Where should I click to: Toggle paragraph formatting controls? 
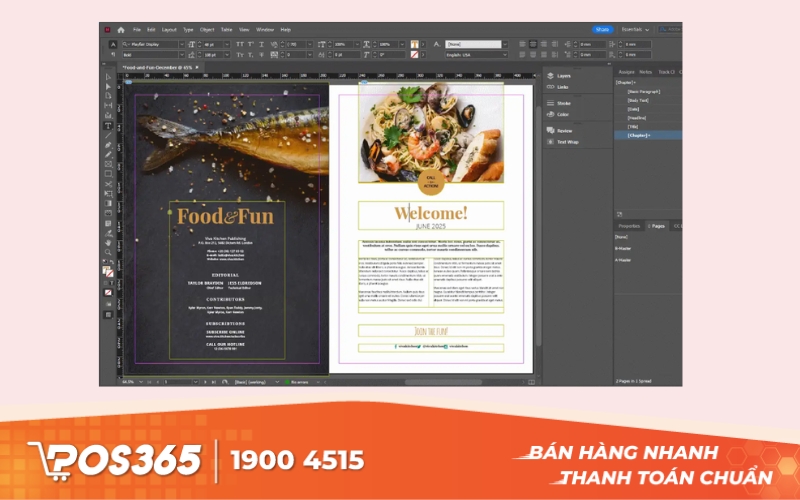[113, 55]
